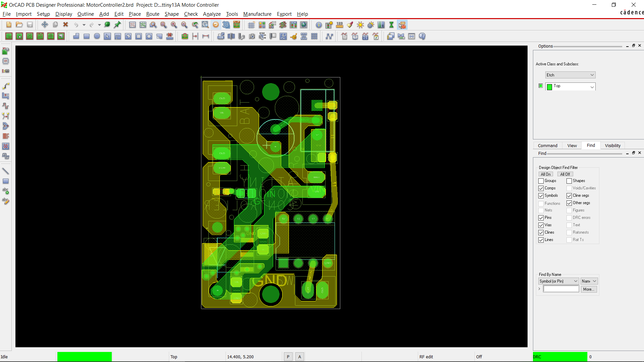
Task: Click the Open folder icon
Action: (19, 24)
